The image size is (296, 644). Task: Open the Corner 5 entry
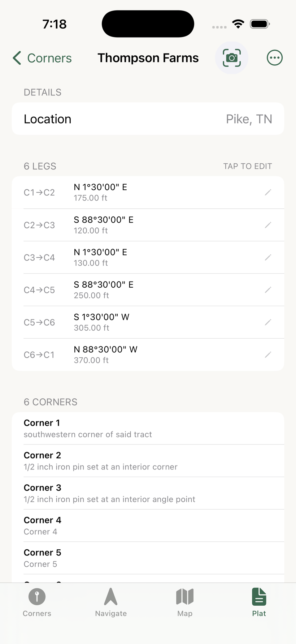click(148, 558)
